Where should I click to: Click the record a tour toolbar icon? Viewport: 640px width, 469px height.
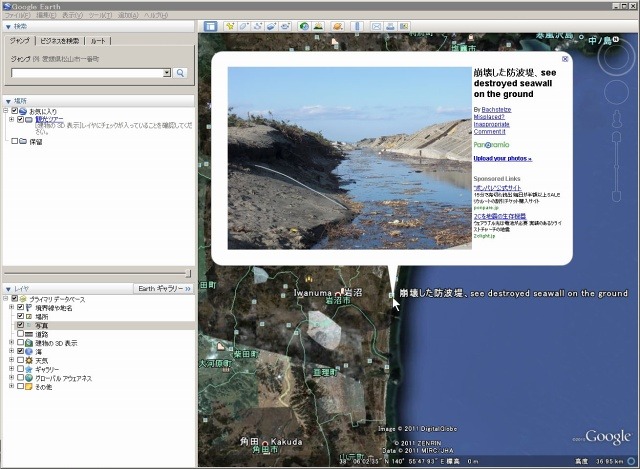pos(285,27)
